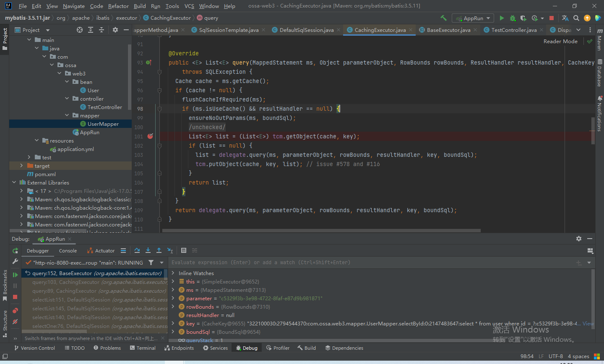Select query:103 CachingExecutor stack frame
This screenshot has height=364, width=604.
pyautogui.click(x=94, y=282)
